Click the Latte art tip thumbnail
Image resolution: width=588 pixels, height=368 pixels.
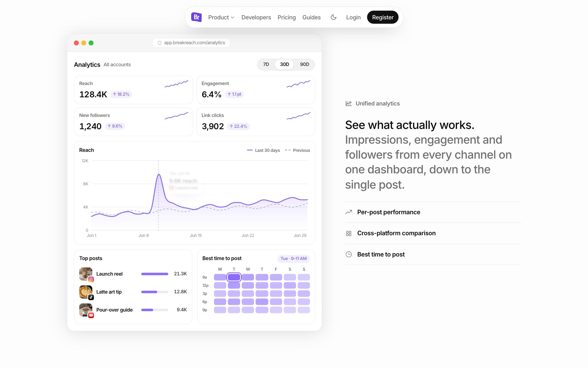pyautogui.click(x=86, y=292)
